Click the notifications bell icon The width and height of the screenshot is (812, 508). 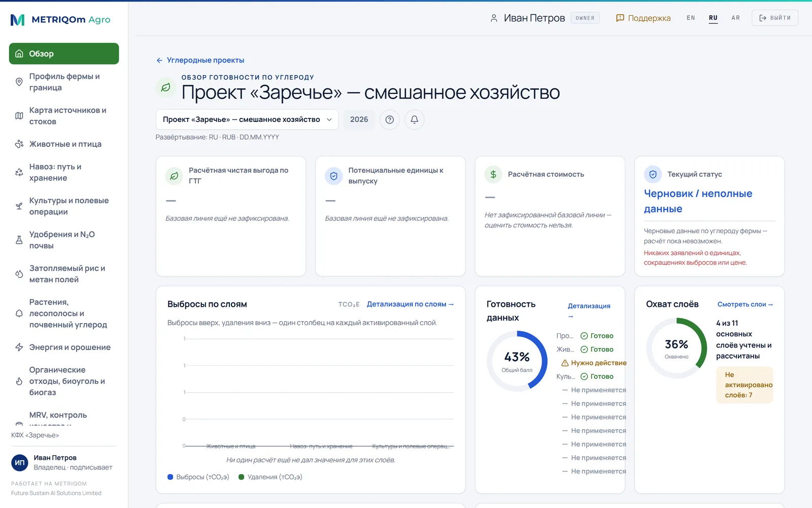(414, 119)
